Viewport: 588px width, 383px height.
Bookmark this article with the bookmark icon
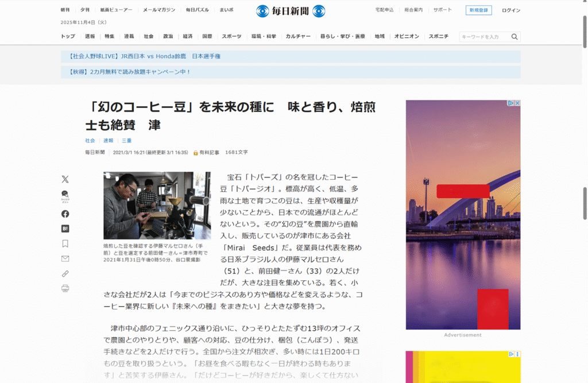(65, 243)
